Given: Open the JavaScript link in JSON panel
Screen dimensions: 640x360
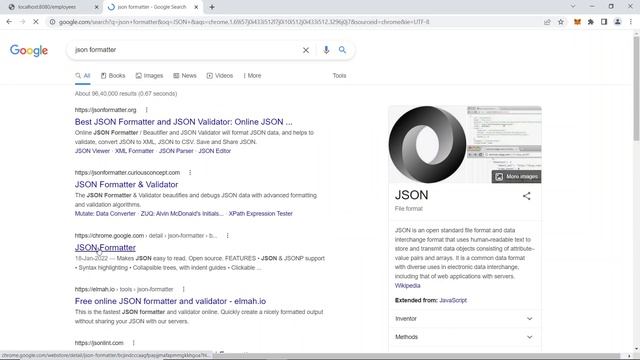Looking at the screenshot, I should (x=453, y=300).
